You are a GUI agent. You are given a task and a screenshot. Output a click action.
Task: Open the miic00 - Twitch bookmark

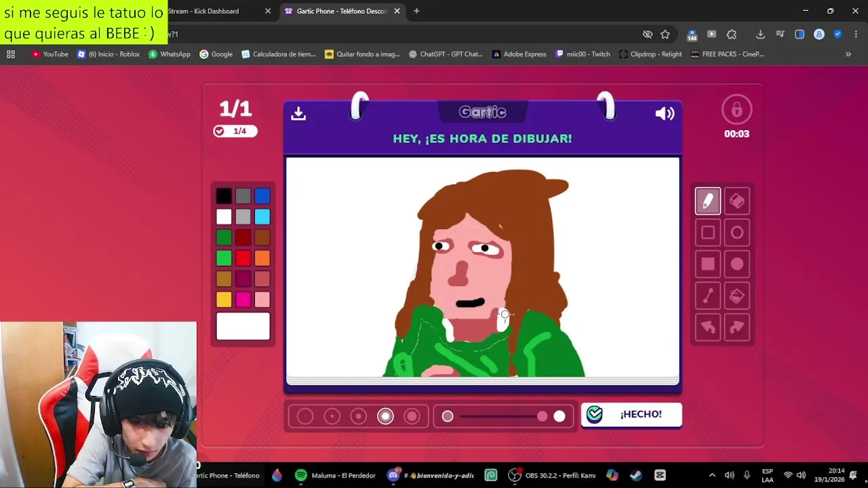click(x=583, y=54)
